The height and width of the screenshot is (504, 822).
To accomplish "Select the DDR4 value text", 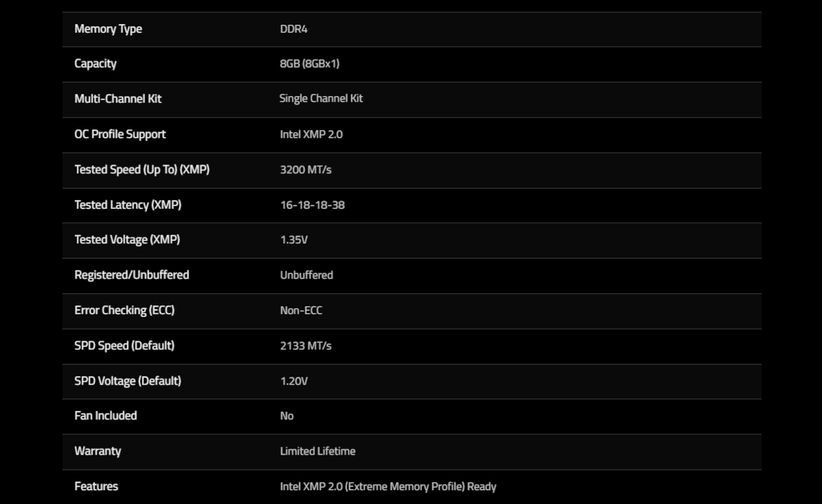I will (x=294, y=29).
